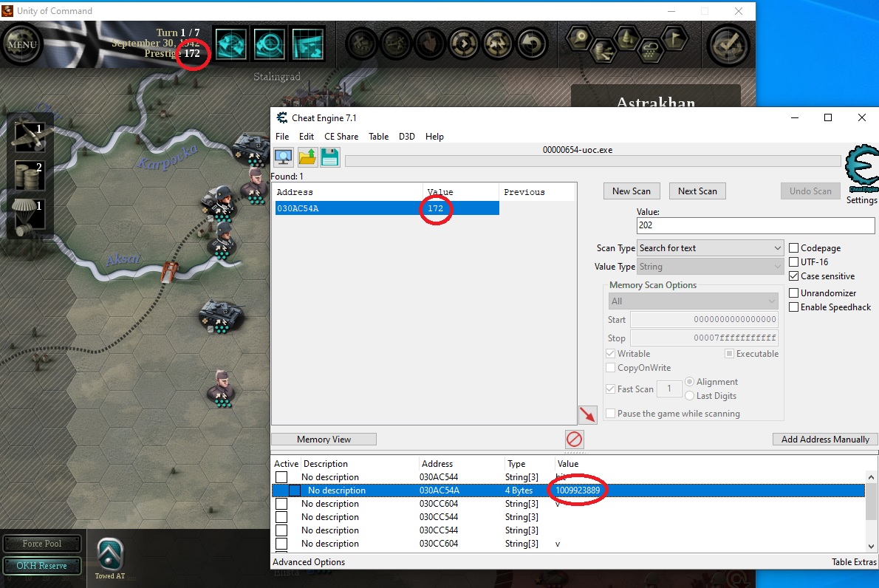Click the Value input field containing 202

coord(756,226)
